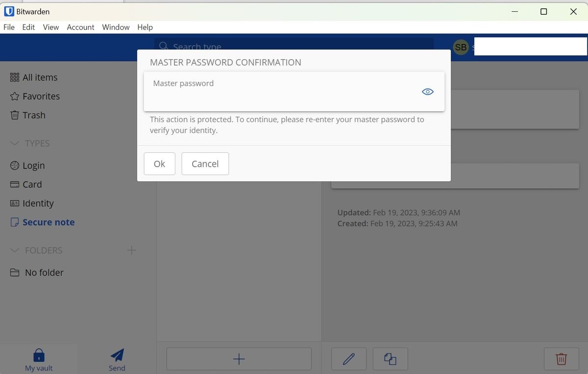Image resolution: width=588 pixels, height=374 pixels.
Task: Click the pencil edit item icon
Action: 349,359
